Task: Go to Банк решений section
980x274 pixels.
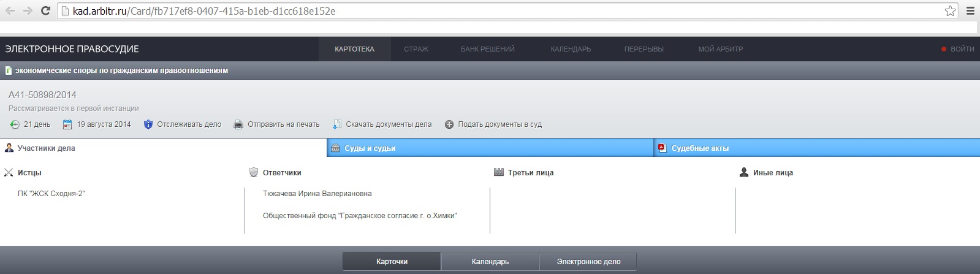Action: (x=487, y=49)
